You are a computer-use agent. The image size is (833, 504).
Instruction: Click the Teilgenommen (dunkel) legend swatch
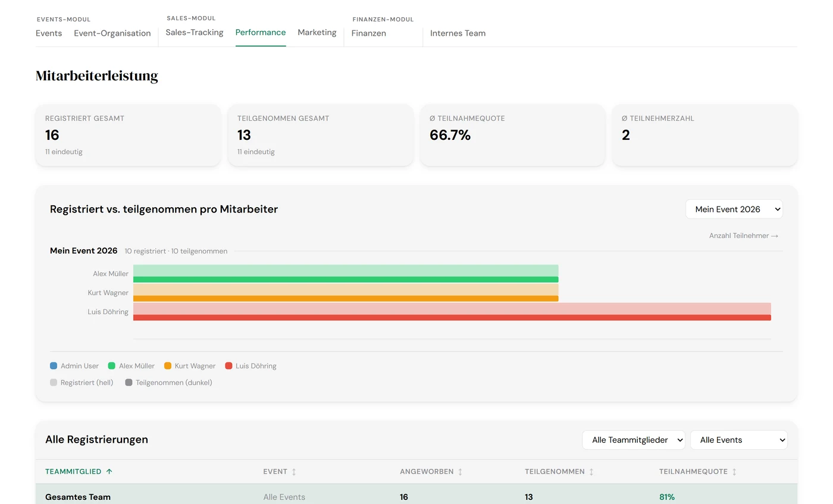point(129,383)
